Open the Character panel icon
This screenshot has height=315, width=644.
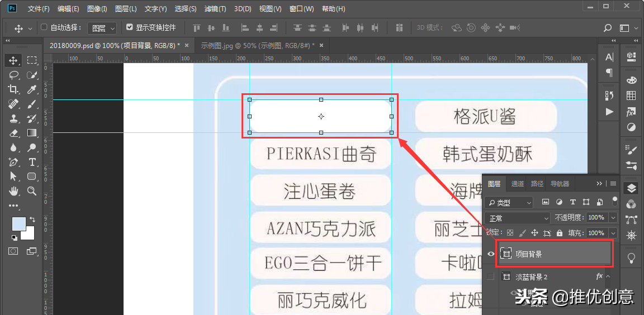(609, 58)
